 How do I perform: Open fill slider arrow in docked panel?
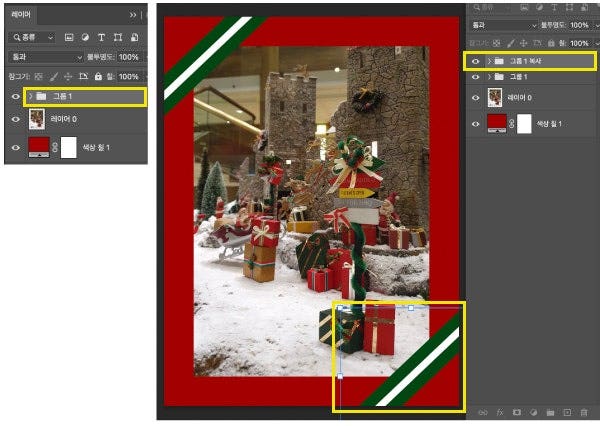pyautogui.click(x=596, y=43)
